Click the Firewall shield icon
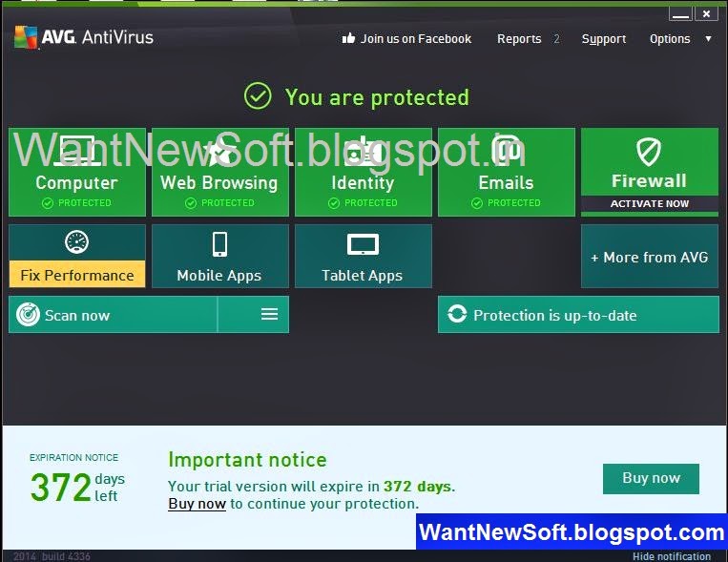Image resolution: width=728 pixels, height=562 pixels. (x=649, y=152)
